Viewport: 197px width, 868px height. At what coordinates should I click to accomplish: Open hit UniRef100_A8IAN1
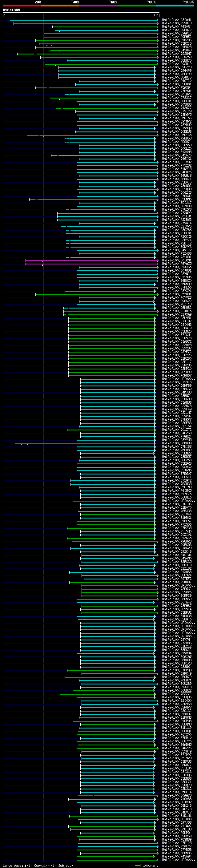pyautogui.click(x=176, y=20)
